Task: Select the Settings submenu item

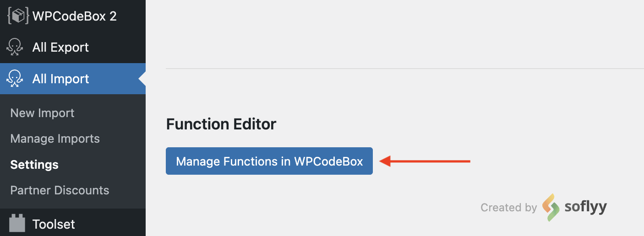Action: [34, 165]
